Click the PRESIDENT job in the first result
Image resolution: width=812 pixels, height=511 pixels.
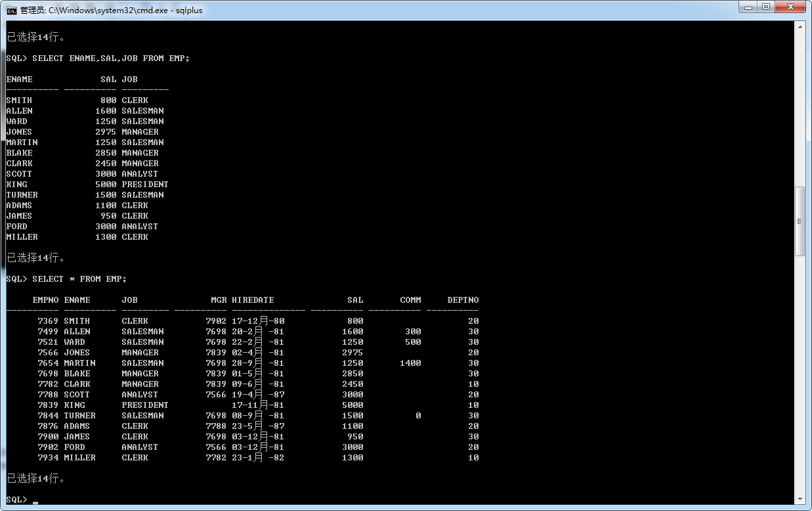(x=145, y=185)
